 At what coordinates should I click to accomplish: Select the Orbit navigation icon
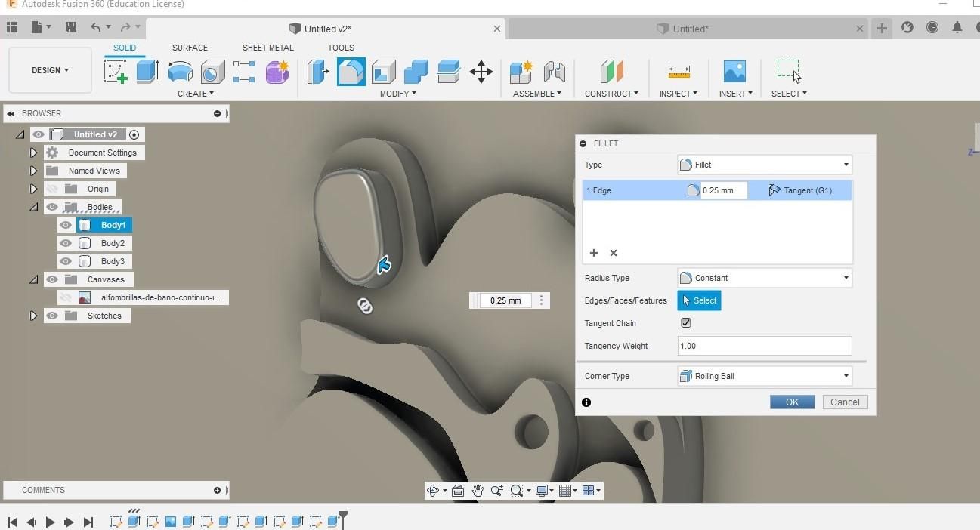[433, 491]
